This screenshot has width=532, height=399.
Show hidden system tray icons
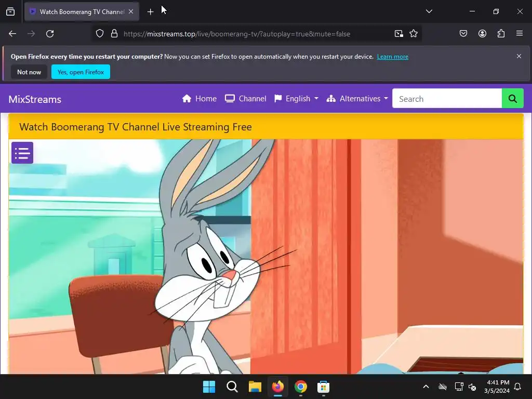(x=426, y=387)
